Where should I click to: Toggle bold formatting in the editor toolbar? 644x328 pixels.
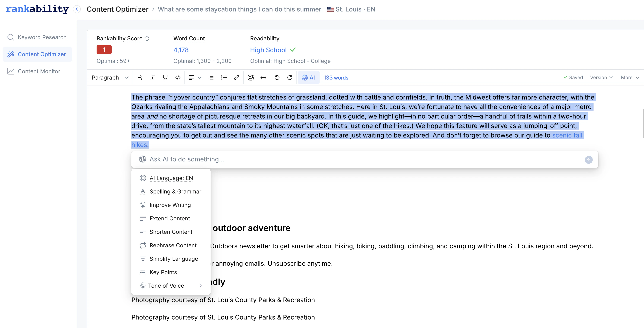(x=140, y=77)
